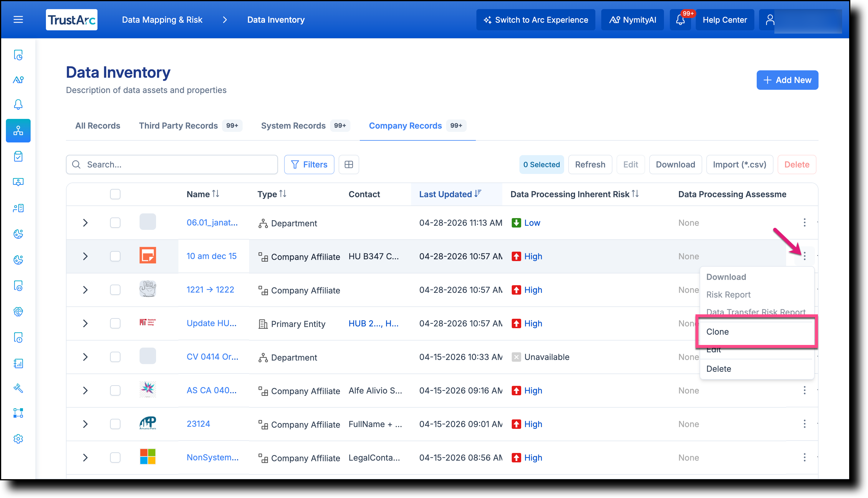This screenshot has width=868, height=498.
Task: Open the settings gear sidebar icon
Action: [18, 439]
